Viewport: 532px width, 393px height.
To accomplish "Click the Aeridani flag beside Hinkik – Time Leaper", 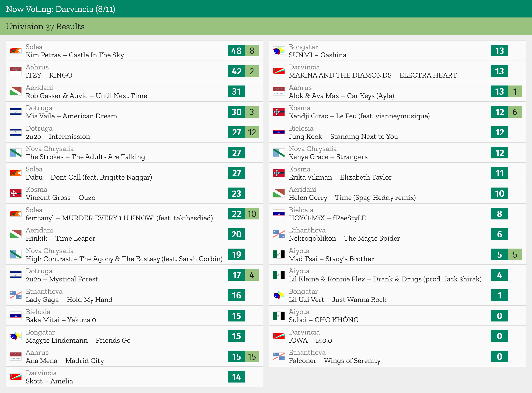I will (x=15, y=234).
